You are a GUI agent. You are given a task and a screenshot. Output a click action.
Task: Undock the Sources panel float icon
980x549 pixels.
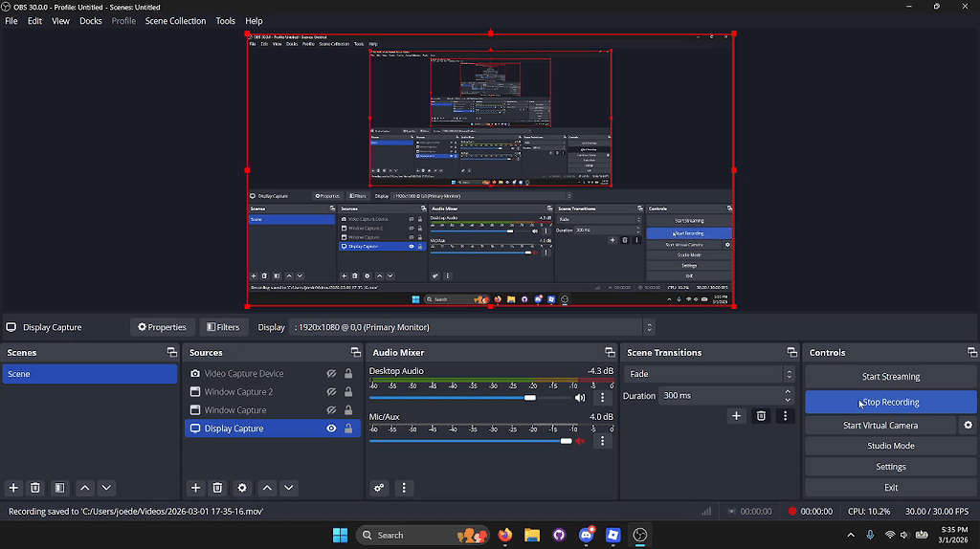(356, 352)
